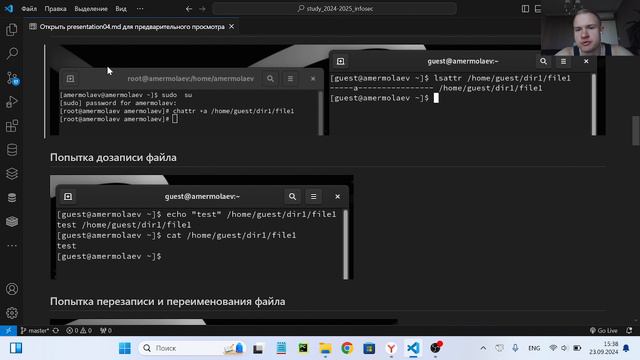Open the Extensions view

(x=12, y=126)
